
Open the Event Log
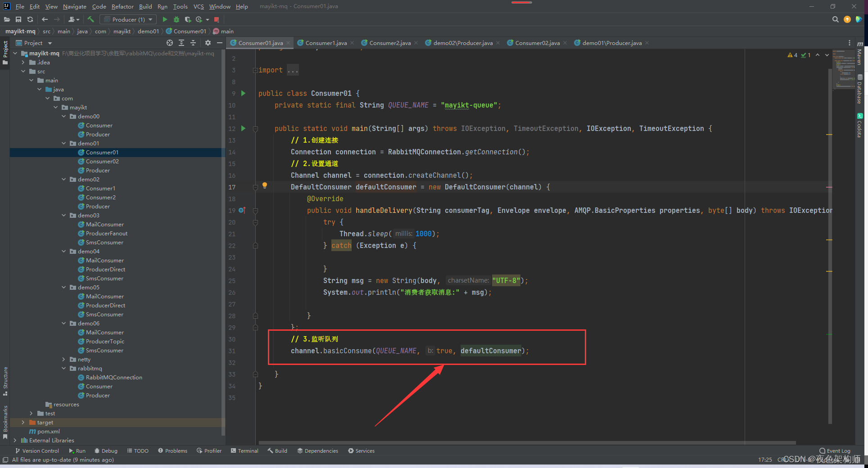pos(835,450)
